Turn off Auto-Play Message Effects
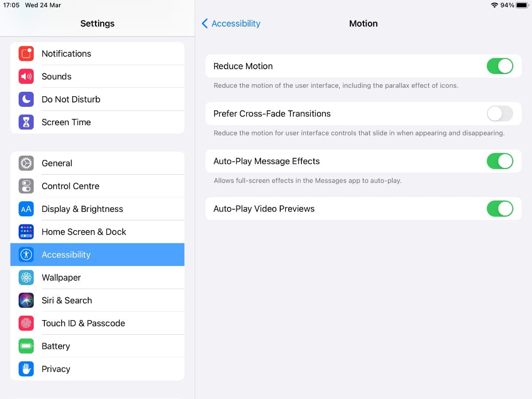The height and width of the screenshot is (399, 532). [x=500, y=161]
